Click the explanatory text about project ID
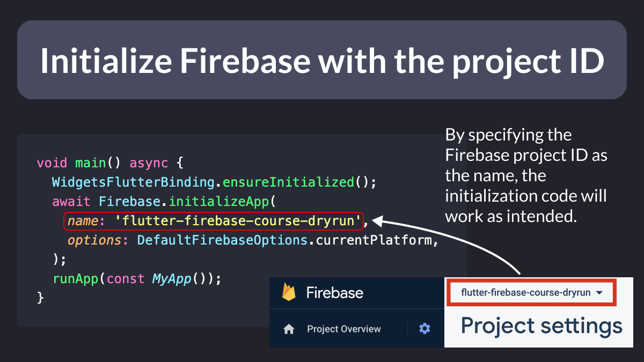The height and width of the screenshot is (362, 644). pyautogui.click(x=526, y=175)
